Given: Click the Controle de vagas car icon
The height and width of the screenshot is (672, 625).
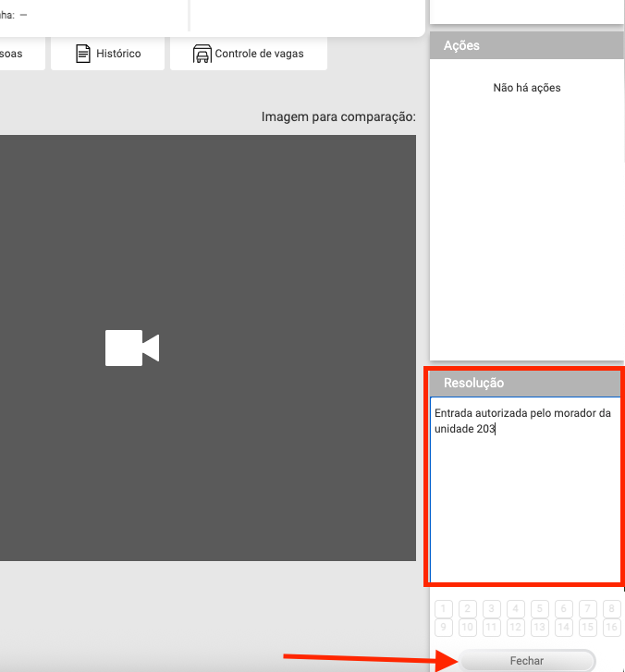Looking at the screenshot, I should (x=202, y=54).
